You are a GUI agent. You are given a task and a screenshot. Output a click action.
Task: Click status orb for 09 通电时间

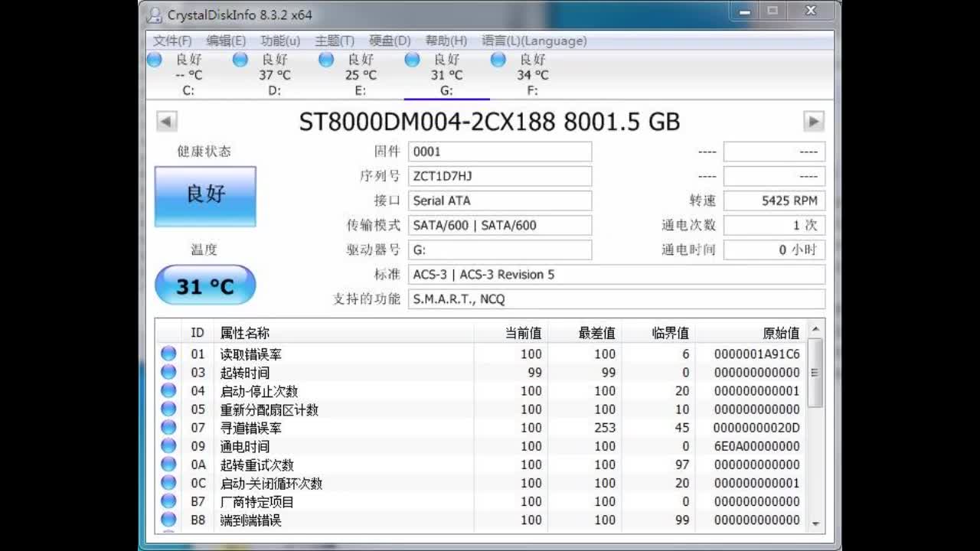tap(168, 445)
